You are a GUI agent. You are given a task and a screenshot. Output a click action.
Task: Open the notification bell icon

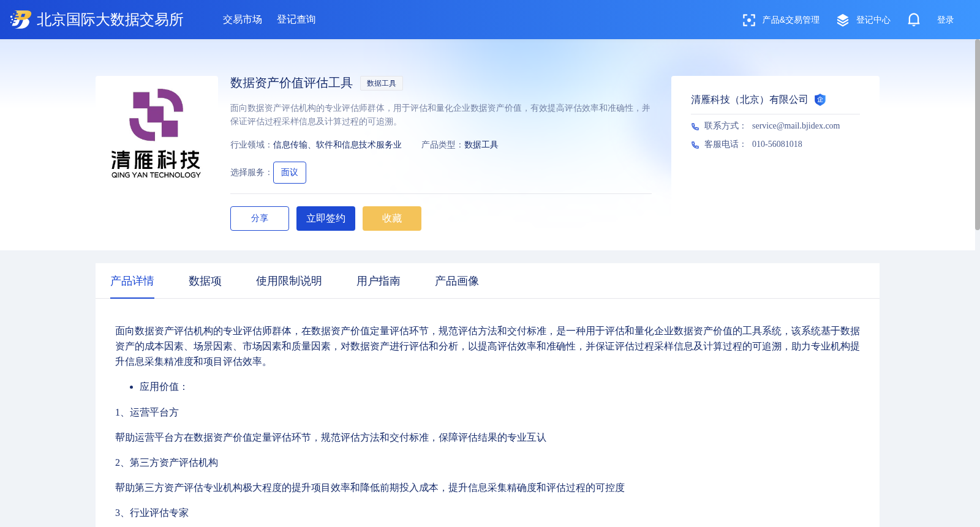pyautogui.click(x=914, y=20)
